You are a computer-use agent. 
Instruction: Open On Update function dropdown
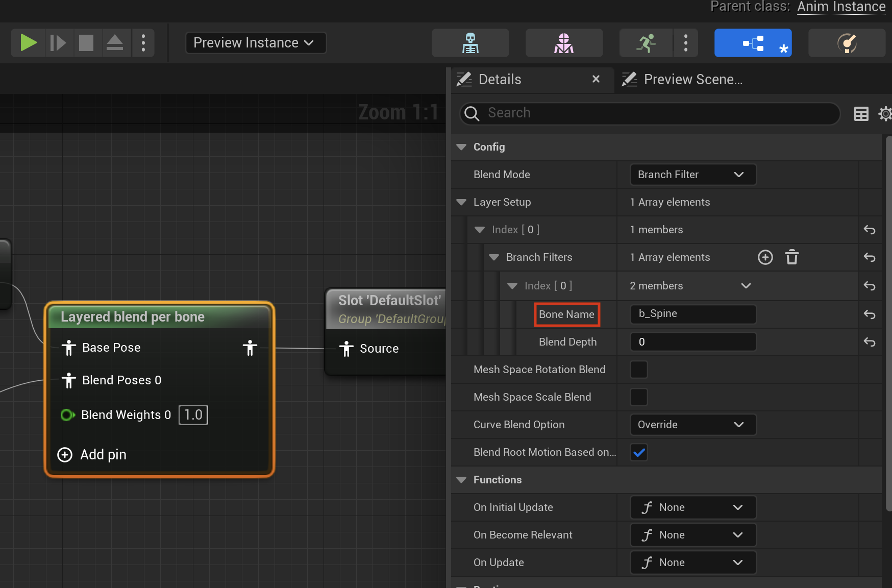pyautogui.click(x=692, y=562)
